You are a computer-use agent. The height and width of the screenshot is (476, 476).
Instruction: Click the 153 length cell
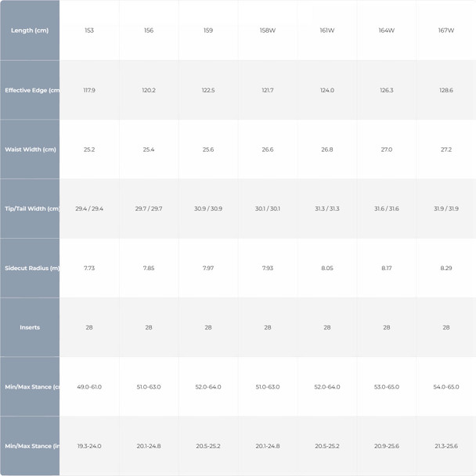click(x=89, y=31)
